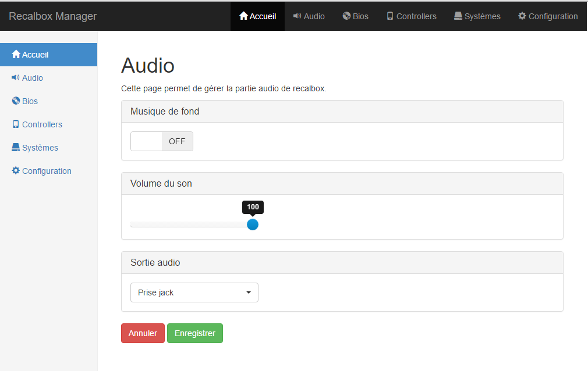Click the Musique de fond panel heading
Viewport: 588px width, 371px height.
(342, 111)
